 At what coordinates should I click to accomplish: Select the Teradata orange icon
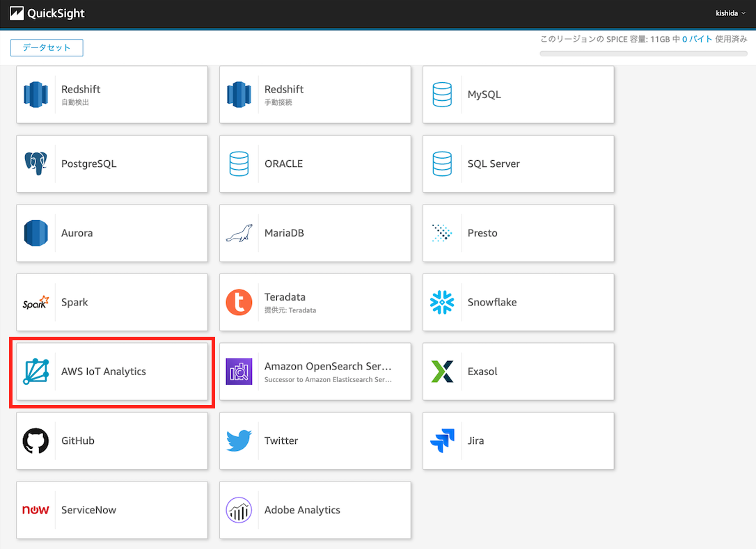[x=239, y=302]
